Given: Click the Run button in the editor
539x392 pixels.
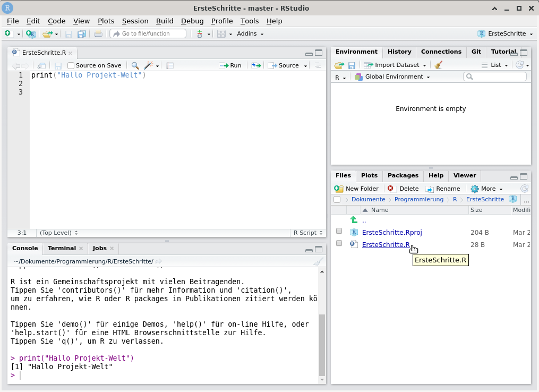Looking at the screenshot, I should tap(230, 65).
